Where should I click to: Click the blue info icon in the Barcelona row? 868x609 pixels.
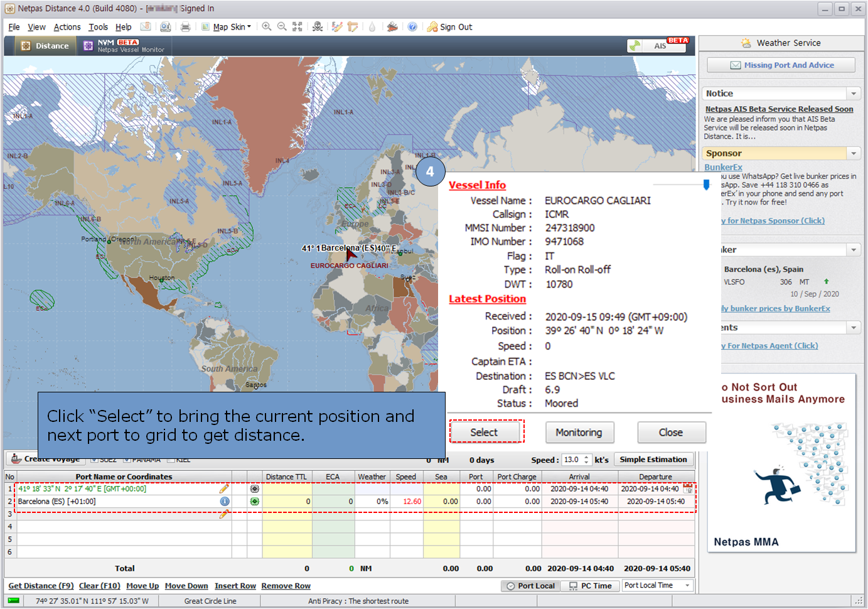click(224, 501)
